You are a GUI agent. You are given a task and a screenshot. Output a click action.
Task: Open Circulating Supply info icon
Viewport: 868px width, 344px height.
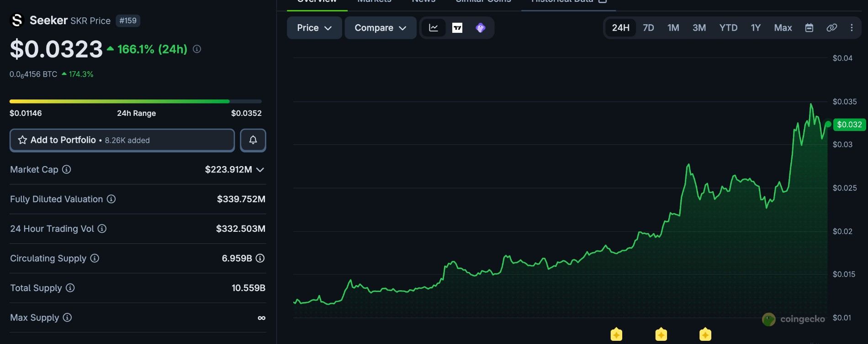coord(95,258)
